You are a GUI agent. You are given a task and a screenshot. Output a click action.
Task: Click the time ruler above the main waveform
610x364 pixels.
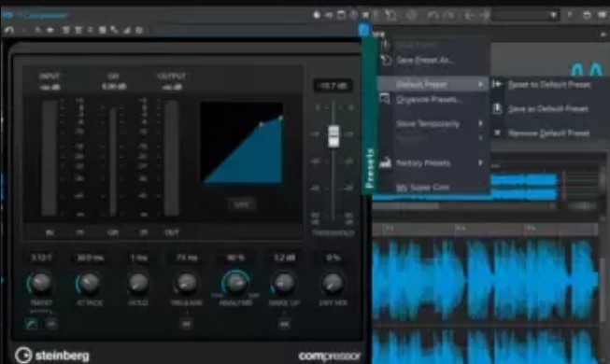click(485, 230)
